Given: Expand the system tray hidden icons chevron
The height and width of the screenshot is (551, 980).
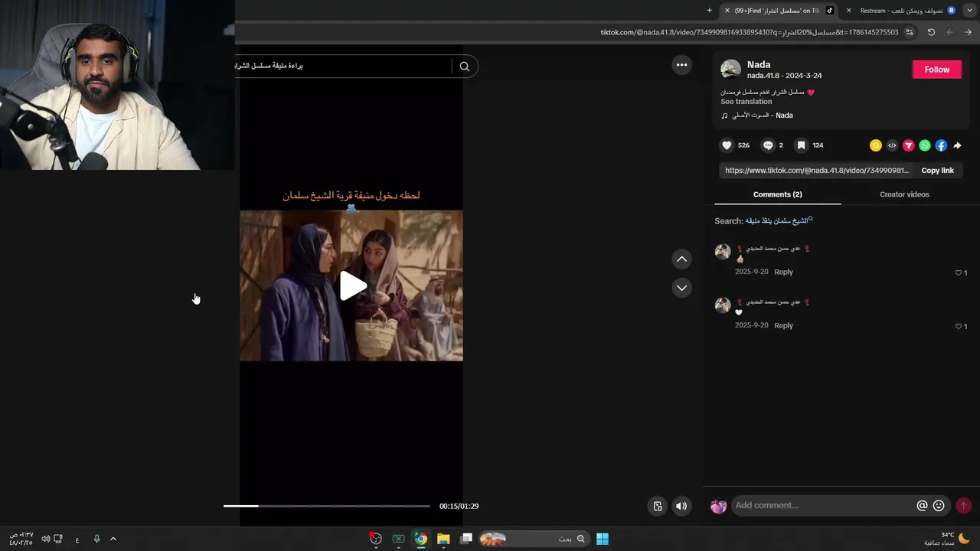Looking at the screenshot, I should [113, 539].
